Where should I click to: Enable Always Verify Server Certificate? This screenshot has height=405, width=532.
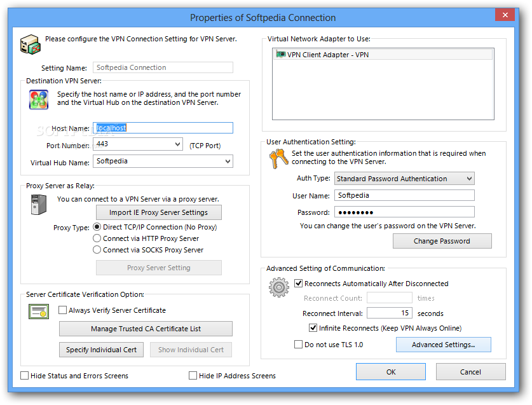pos(62,310)
